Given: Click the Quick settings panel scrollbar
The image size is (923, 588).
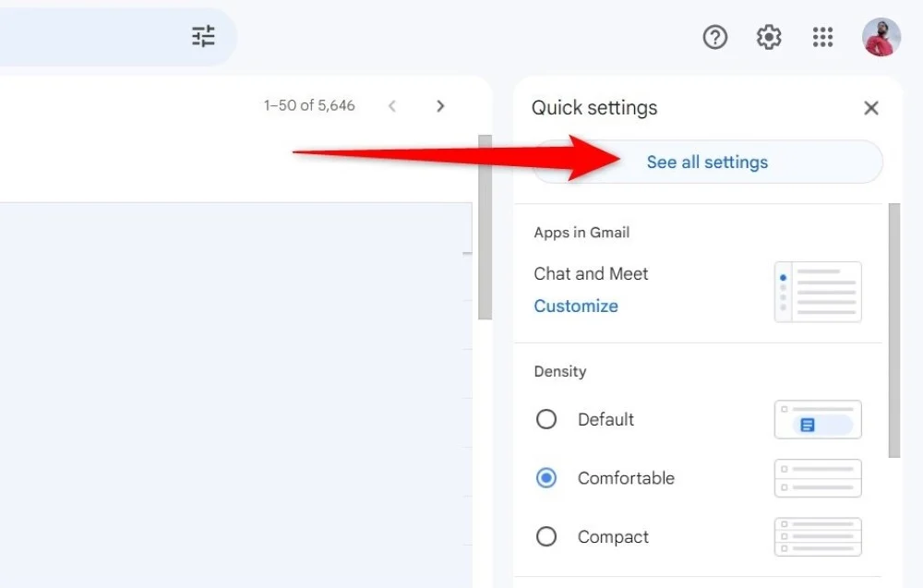Looking at the screenshot, I should click(893, 332).
